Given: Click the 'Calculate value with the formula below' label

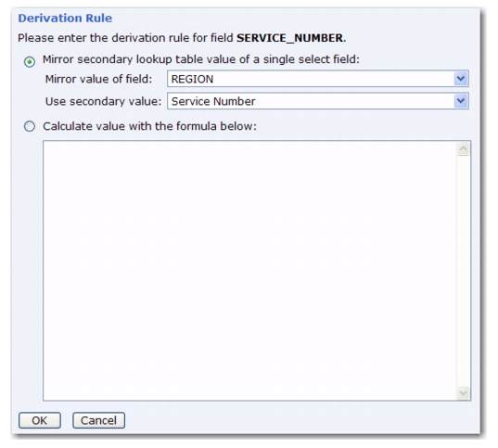Looking at the screenshot, I should tap(149, 126).
